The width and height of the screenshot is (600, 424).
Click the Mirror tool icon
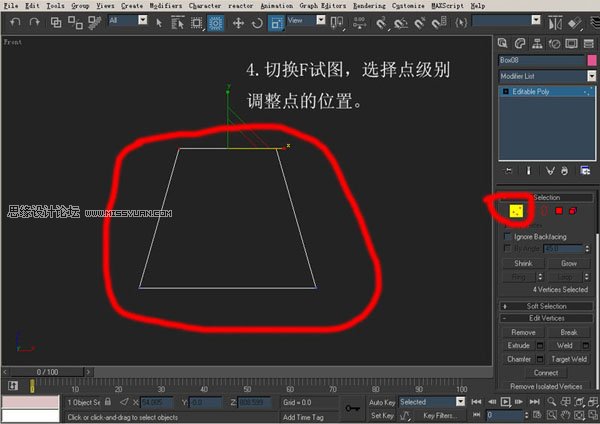click(555, 23)
